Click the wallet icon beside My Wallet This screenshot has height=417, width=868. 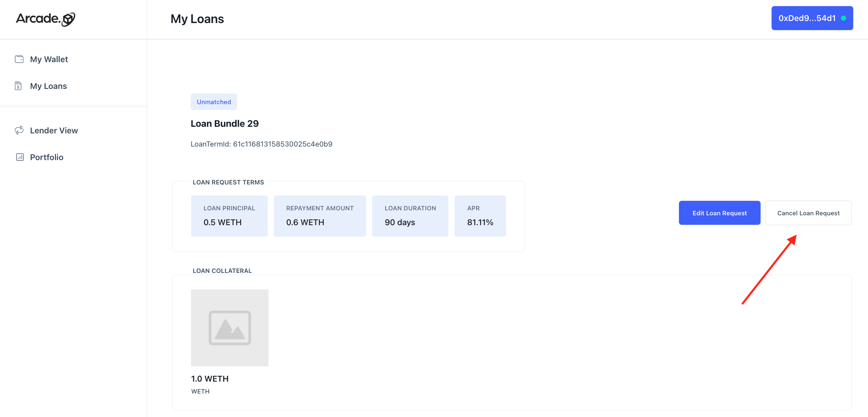[19, 59]
